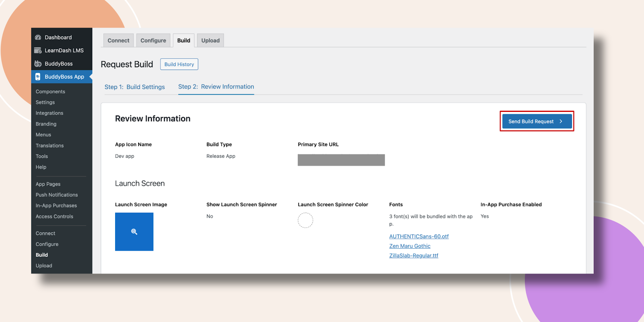
Task: Select BuddyBoss App menu
Action: (62, 76)
